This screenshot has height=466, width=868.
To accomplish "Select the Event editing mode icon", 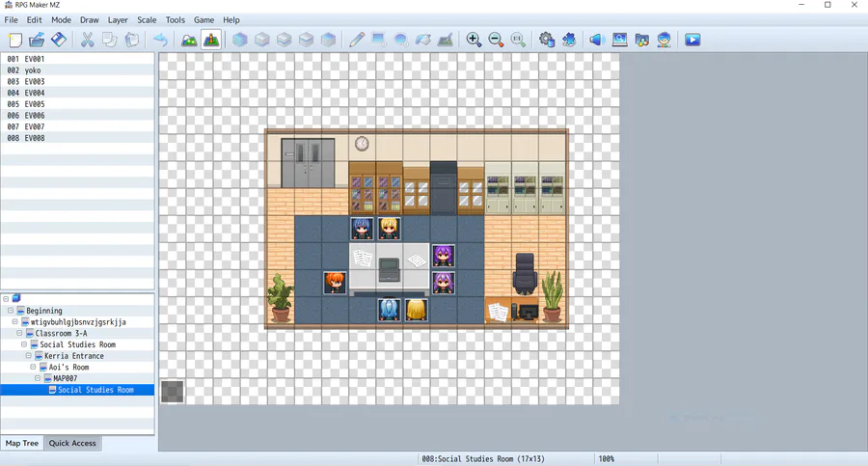I will (211, 40).
